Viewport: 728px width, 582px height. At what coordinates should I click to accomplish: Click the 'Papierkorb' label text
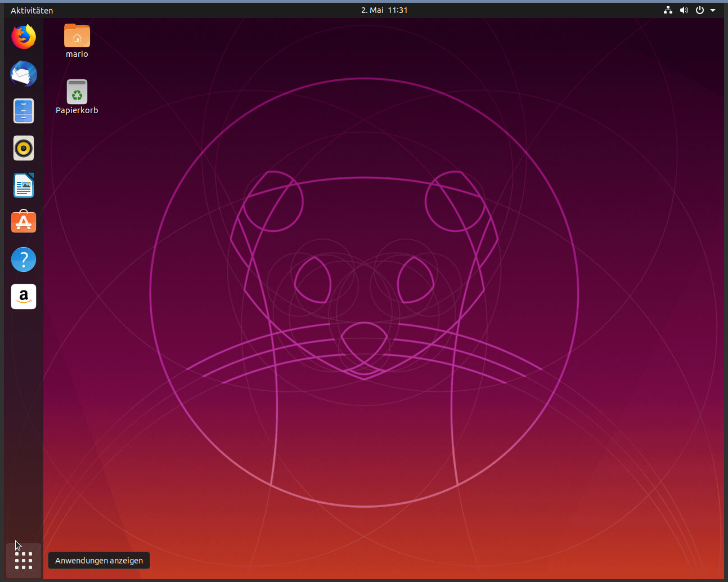click(77, 110)
